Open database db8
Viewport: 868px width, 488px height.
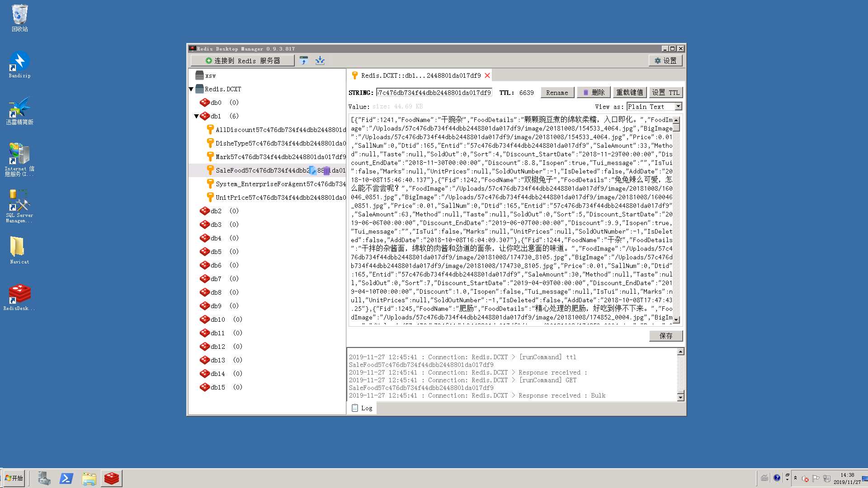coord(219,292)
